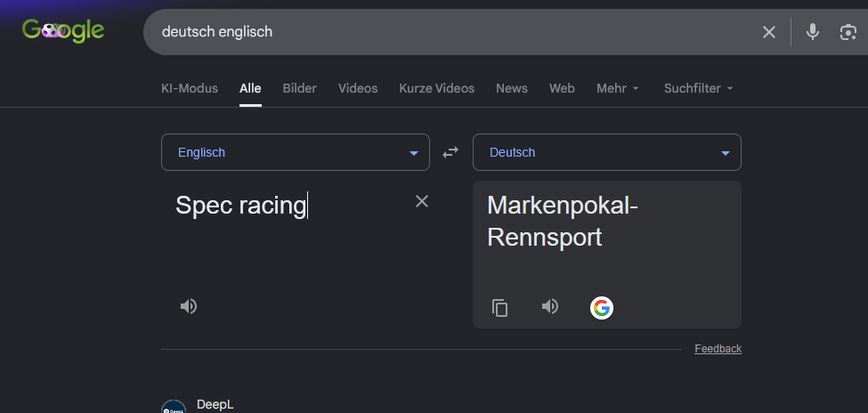868x413 pixels.
Task: Listen to the English source text
Action: [x=188, y=306]
